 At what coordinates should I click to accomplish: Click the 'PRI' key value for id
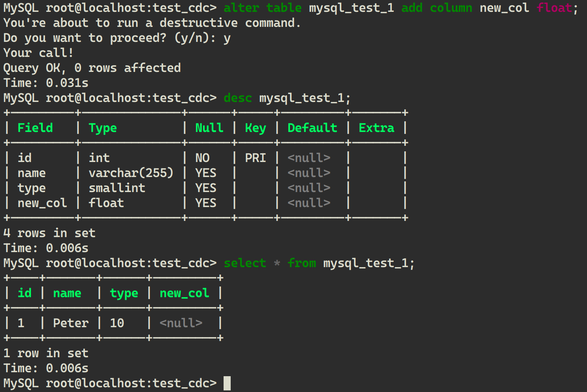[x=256, y=158]
